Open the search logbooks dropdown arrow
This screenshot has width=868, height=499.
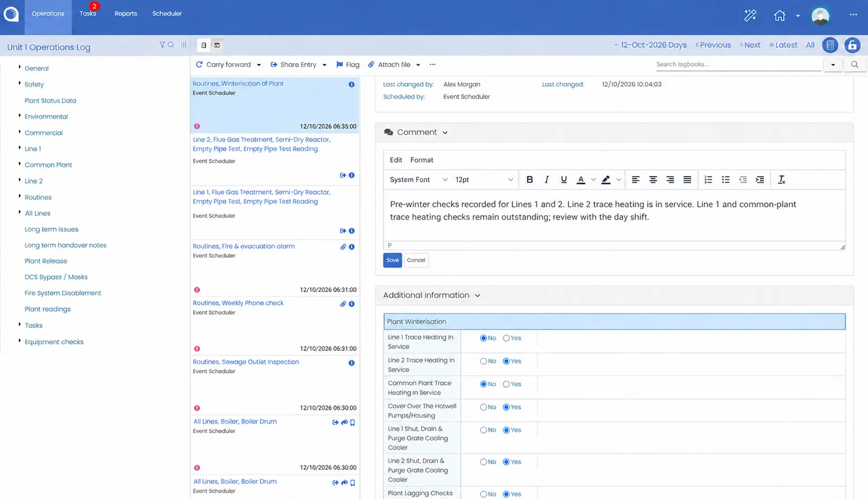tap(833, 65)
